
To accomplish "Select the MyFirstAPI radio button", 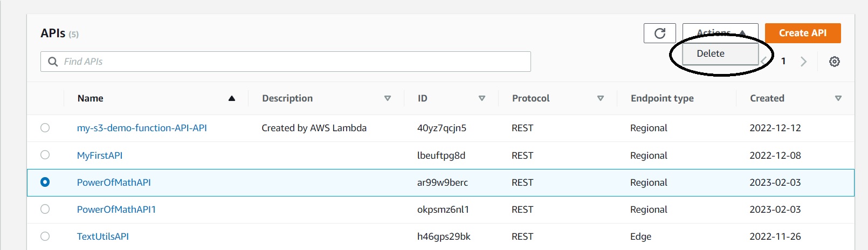I will tap(45, 155).
